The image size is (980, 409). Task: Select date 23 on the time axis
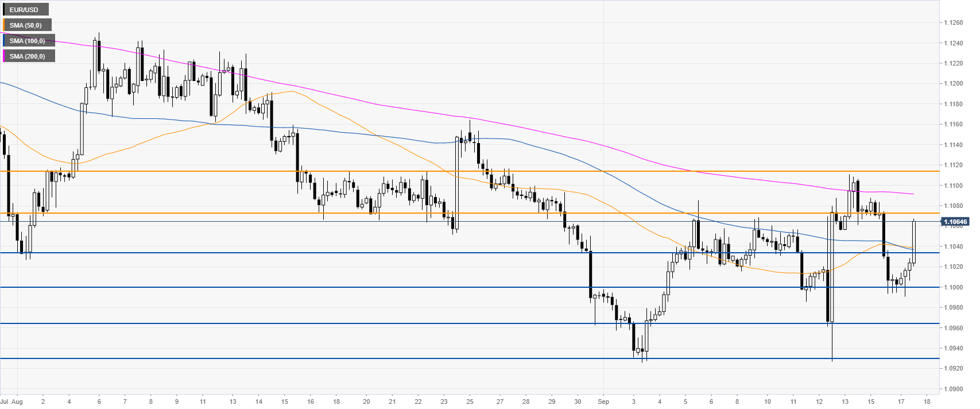click(x=444, y=402)
